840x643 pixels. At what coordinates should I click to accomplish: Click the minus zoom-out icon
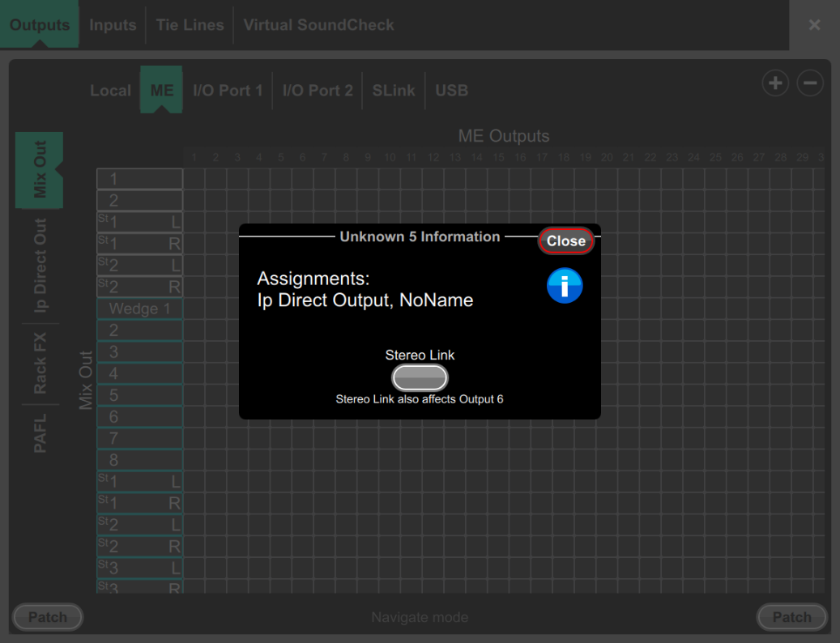pos(810,83)
